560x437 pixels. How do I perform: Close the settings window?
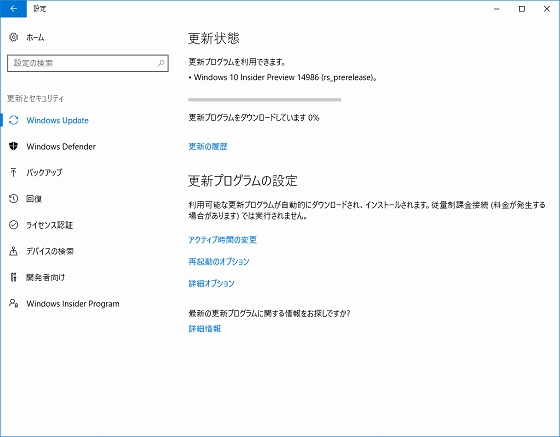click(x=547, y=9)
